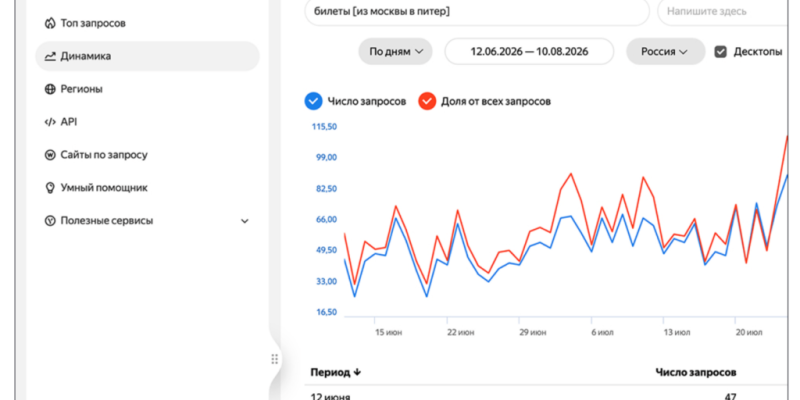Image resolution: width=800 pixels, height=400 pixels.
Task: Click the 15 июн axis label
Action: 389,333
